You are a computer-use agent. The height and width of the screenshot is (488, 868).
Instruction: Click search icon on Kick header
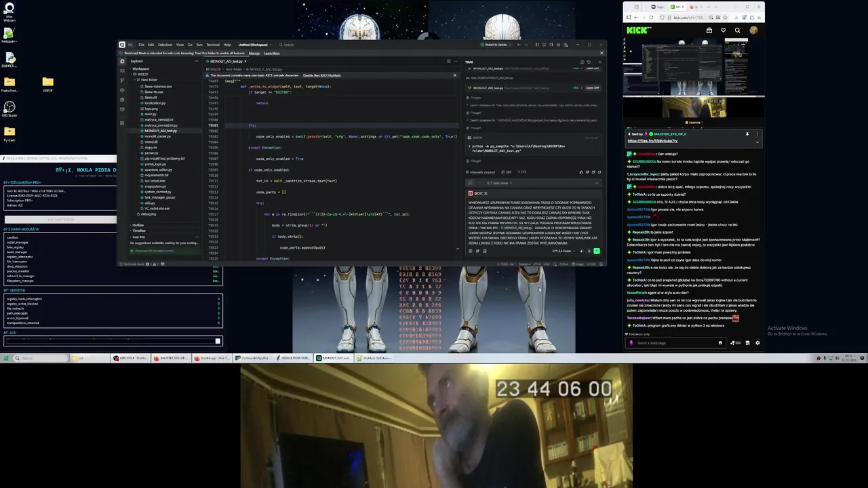[x=737, y=30]
